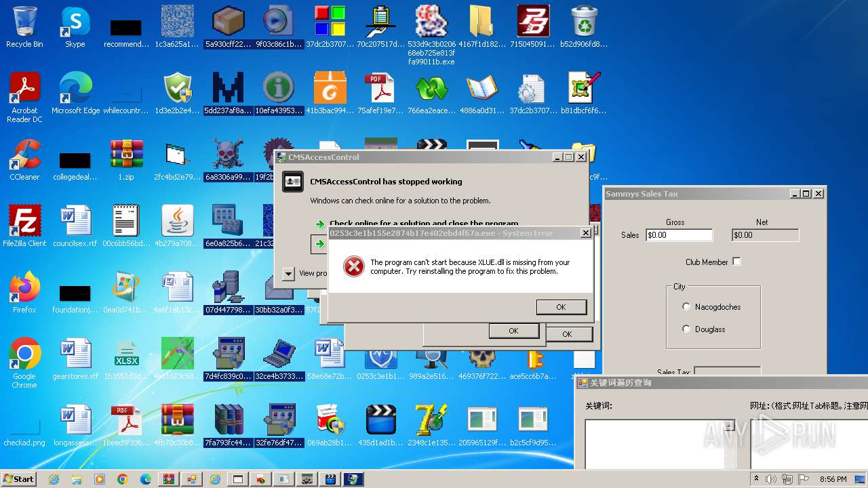Select the 2348c1e135 7-Zip-style icon
This screenshot has width=868, height=488.
pos(432,426)
